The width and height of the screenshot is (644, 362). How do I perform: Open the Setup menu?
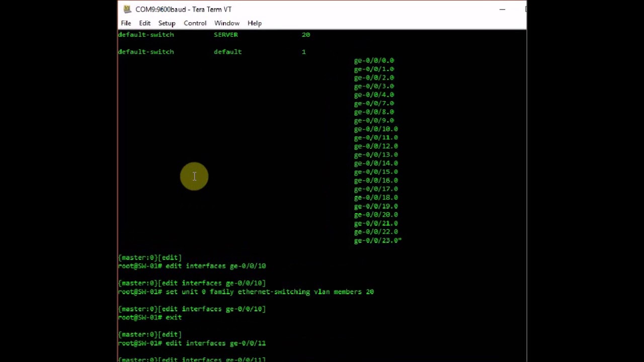pos(167,23)
